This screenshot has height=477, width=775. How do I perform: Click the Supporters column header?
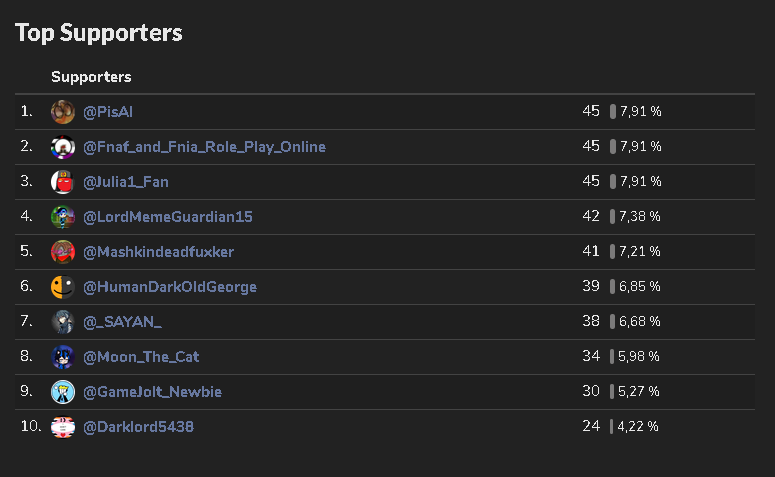[91, 77]
